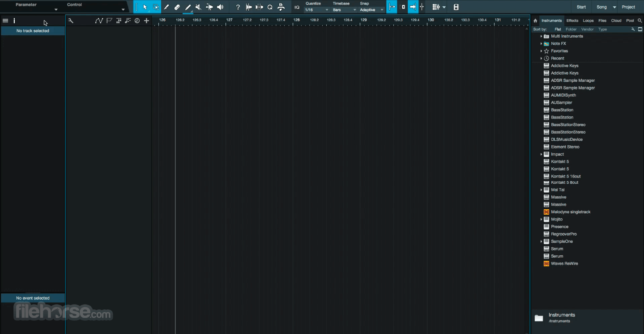Open the tempo track clock icon
Viewport: 644px width, 334px height.
137,21
